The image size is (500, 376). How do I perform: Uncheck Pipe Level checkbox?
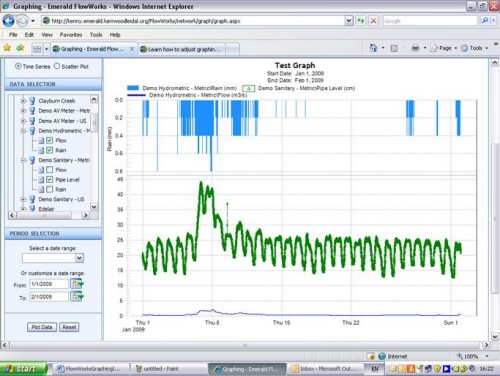(x=49, y=180)
